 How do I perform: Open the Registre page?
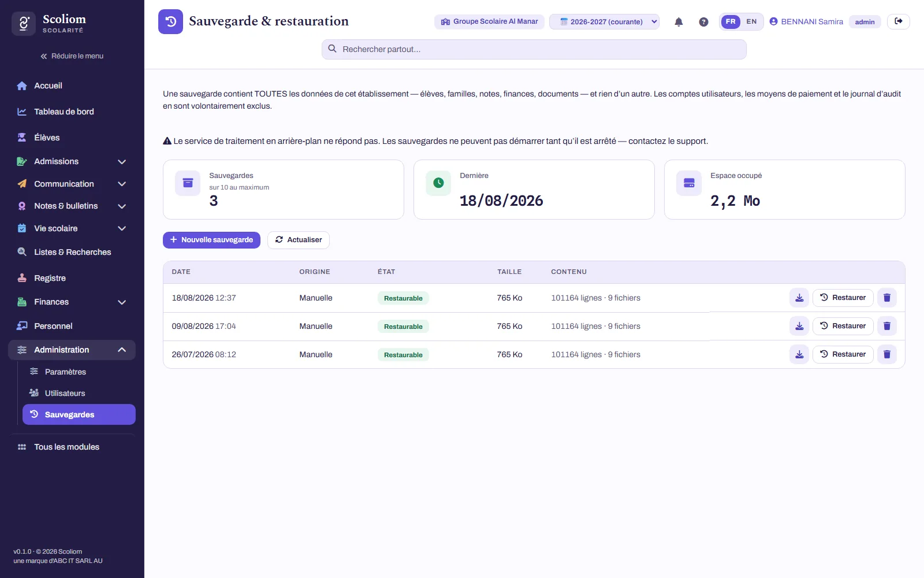pyautogui.click(x=72, y=278)
